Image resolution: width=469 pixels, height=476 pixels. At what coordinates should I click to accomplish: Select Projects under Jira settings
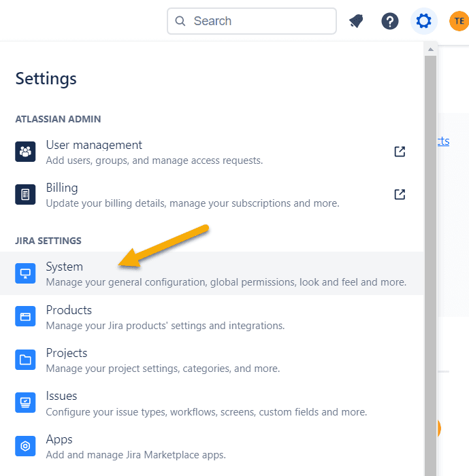(x=212, y=360)
